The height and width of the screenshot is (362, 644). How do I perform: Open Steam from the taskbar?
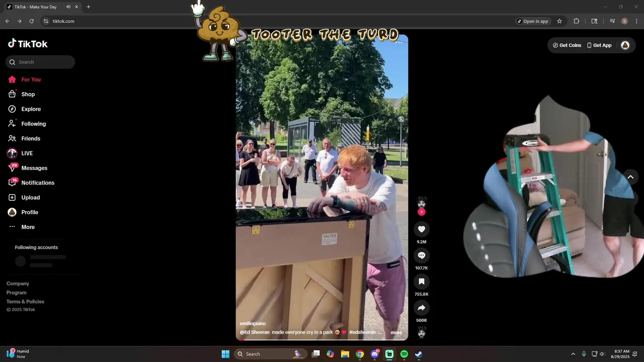tap(419, 354)
